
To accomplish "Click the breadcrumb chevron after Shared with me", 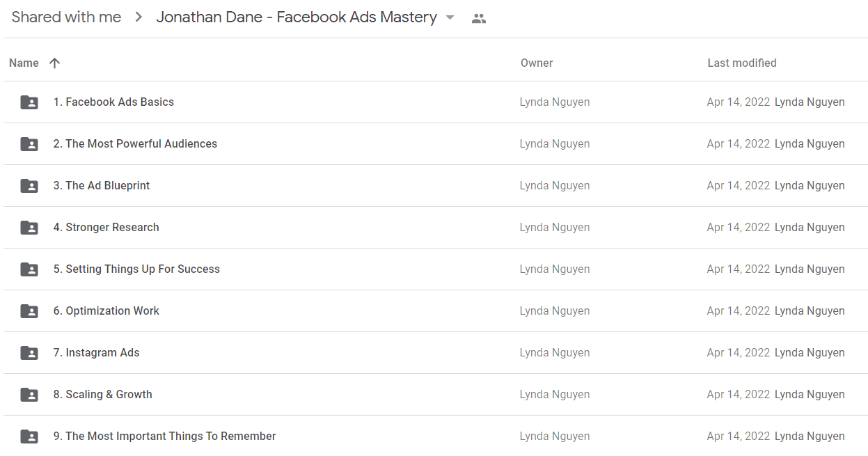I will click(139, 17).
